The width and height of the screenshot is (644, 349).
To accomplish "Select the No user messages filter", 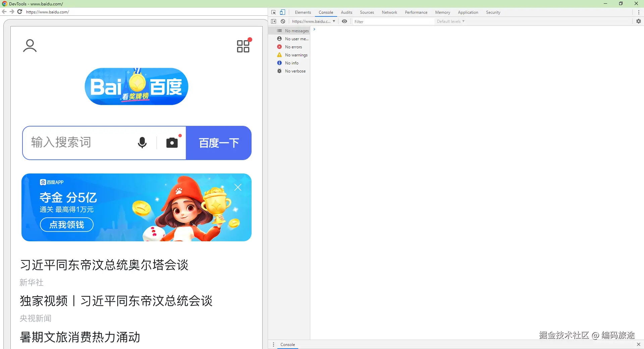I will click(289, 39).
